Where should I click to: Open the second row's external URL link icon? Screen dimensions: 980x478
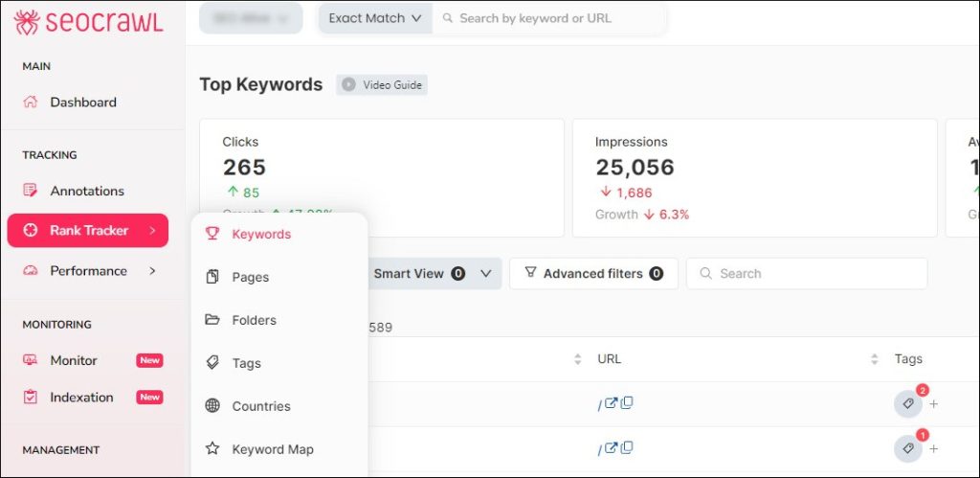[611, 447]
